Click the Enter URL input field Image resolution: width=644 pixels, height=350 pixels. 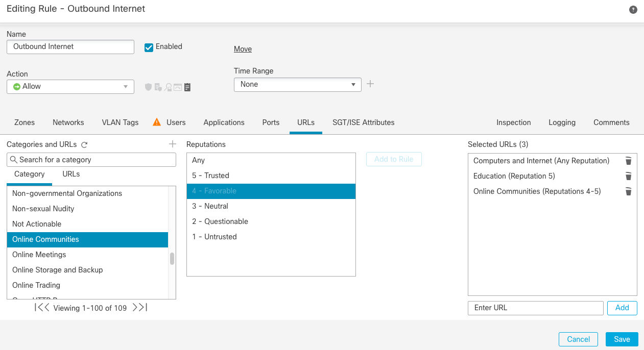(x=536, y=308)
